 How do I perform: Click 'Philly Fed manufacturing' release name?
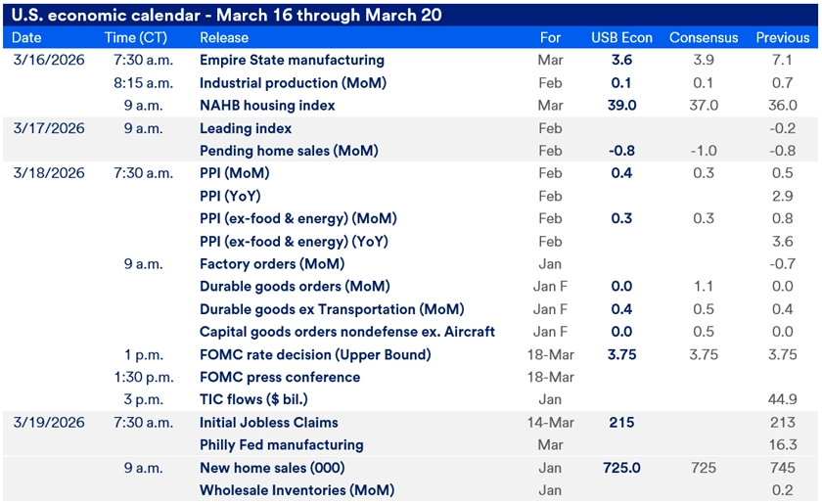(x=282, y=445)
